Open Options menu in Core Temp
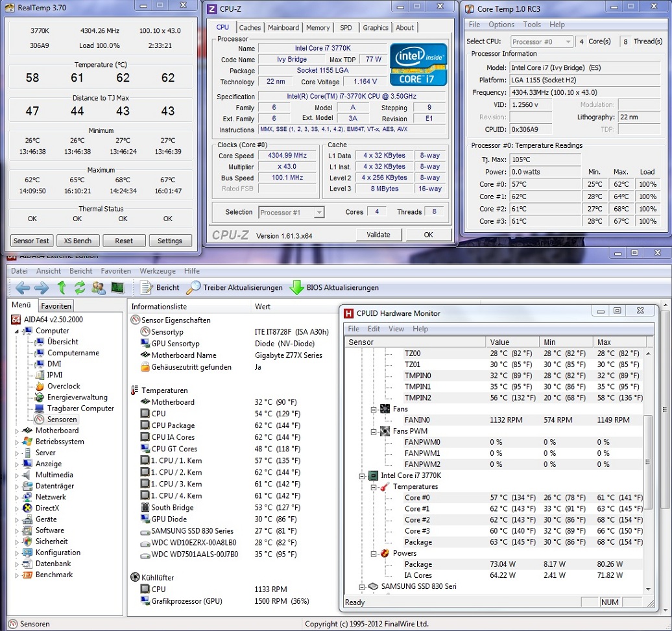The image size is (672, 631). [x=501, y=25]
